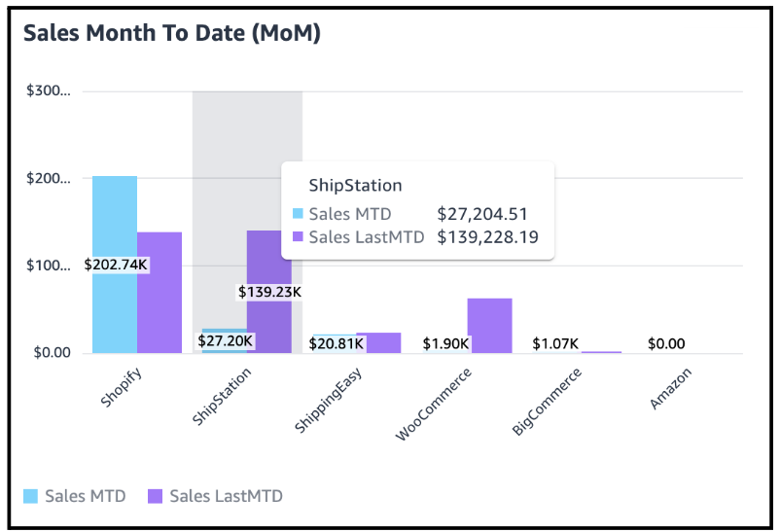
Task: Click the $0.00 y-axis label
Action: (x=52, y=352)
